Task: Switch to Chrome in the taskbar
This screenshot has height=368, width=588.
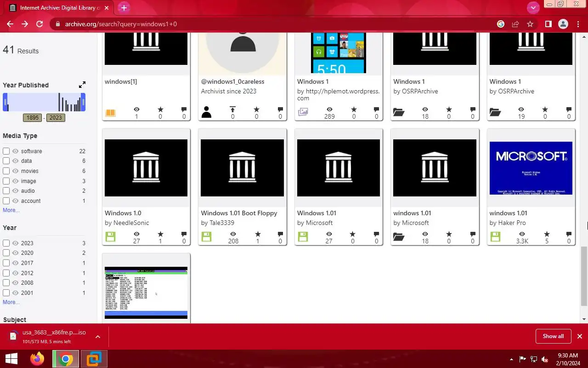Action: pos(66,359)
